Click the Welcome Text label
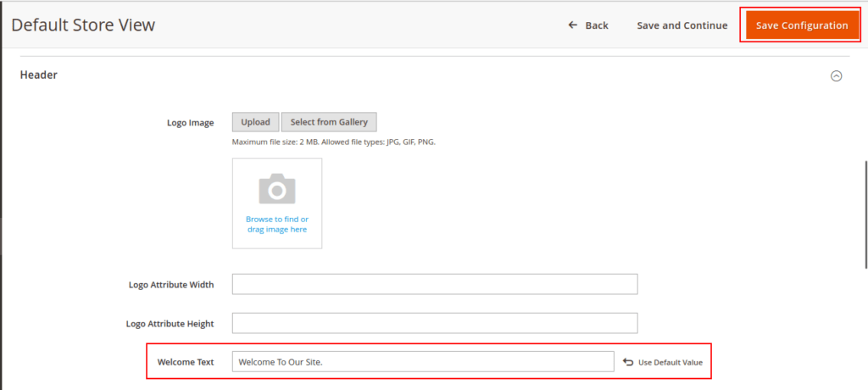 186,362
